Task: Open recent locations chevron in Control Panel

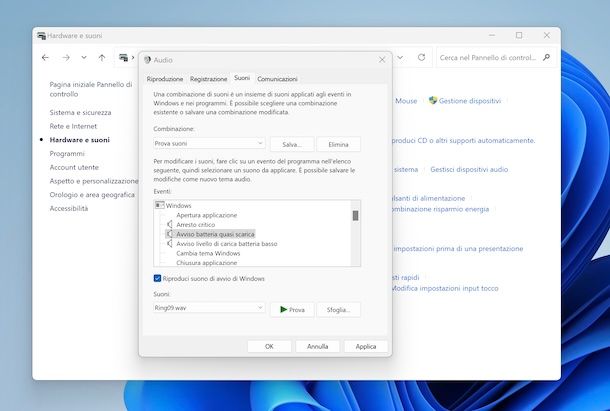Action: [x=84, y=58]
